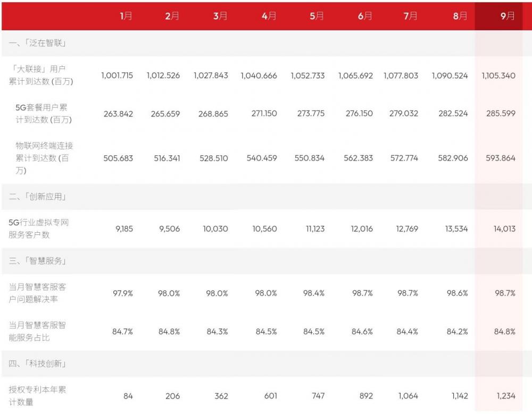Image resolution: width=532 pixels, height=414 pixels.
Task: Click the value 11,123
Action: 315,229
